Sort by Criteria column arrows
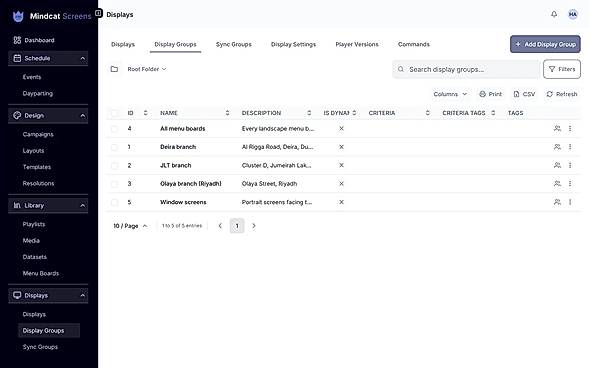 [427, 113]
